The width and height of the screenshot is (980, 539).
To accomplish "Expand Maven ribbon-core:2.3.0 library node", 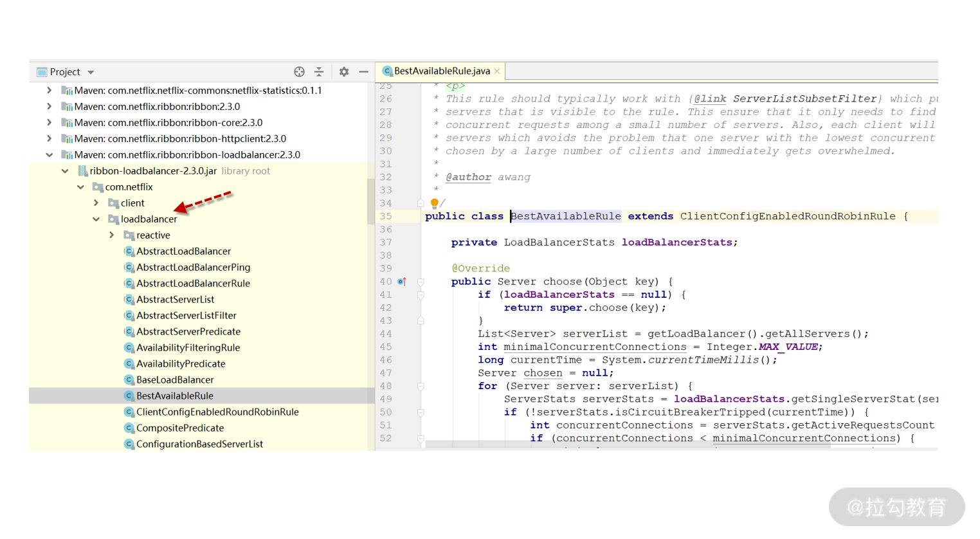I will point(50,123).
